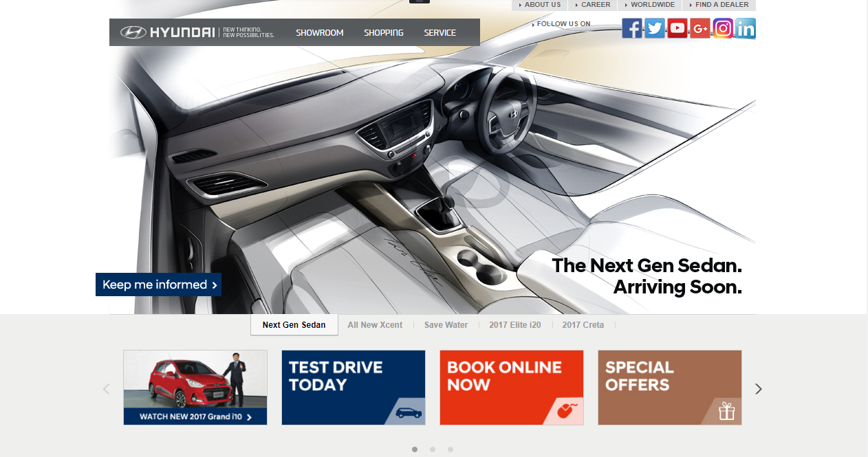This screenshot has height=457, width=868.
Task: Switch to the 2017 Creta tab
Action: 583,325
